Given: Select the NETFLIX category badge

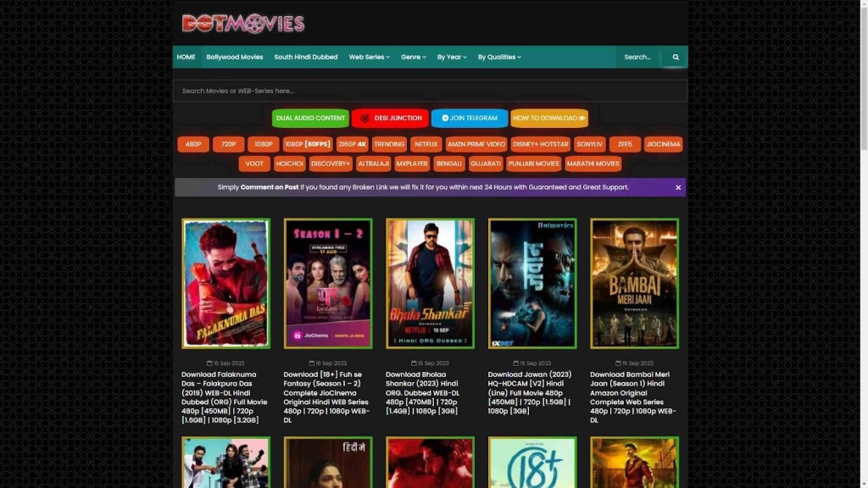Looking at the screenshot, I should click(426, 144).
